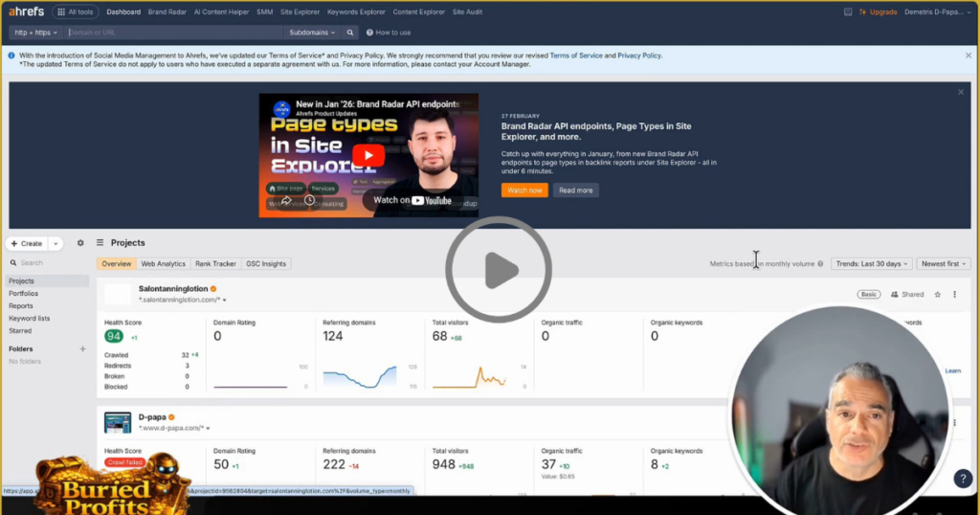Click the help question mark button
Viewport: 980px width, 515px height.
[x=963, y=480]
